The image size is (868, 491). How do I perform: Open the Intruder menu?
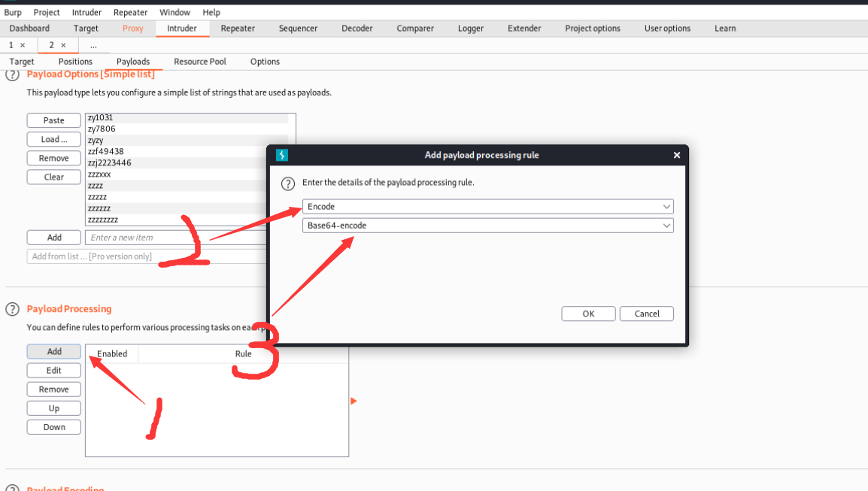86,12
